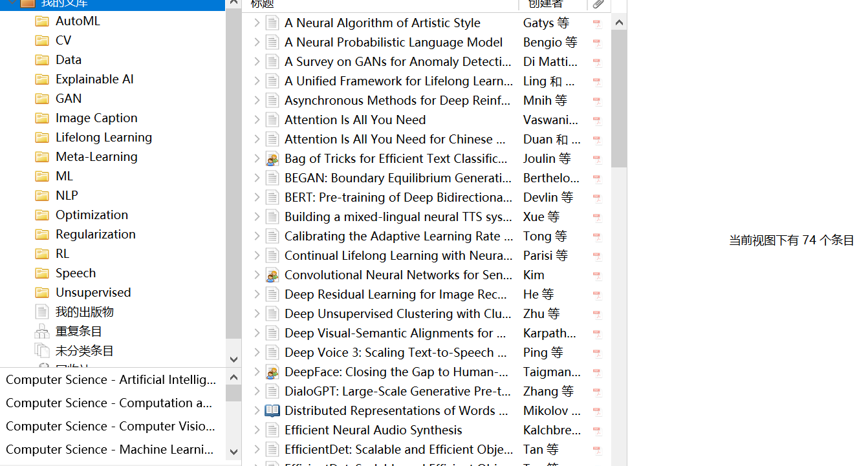868x466 pixels.
Task: Expand the BERT Pre-training item
Action: (257, 197)
